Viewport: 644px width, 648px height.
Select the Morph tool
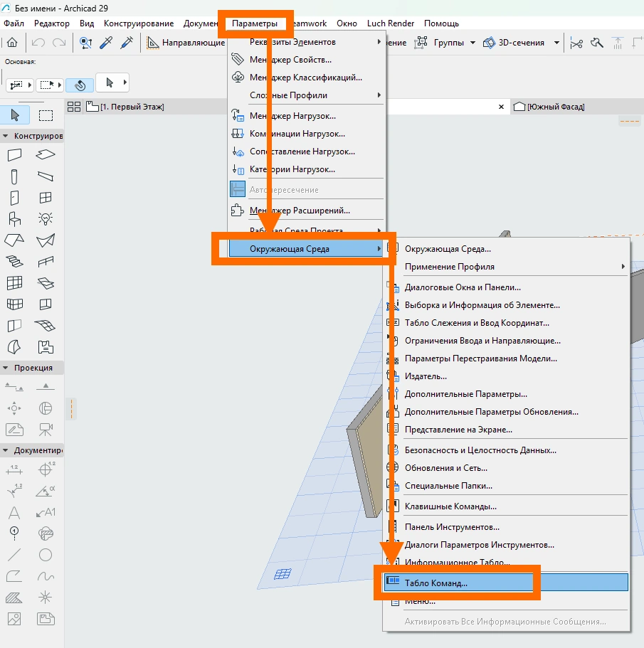14,347
